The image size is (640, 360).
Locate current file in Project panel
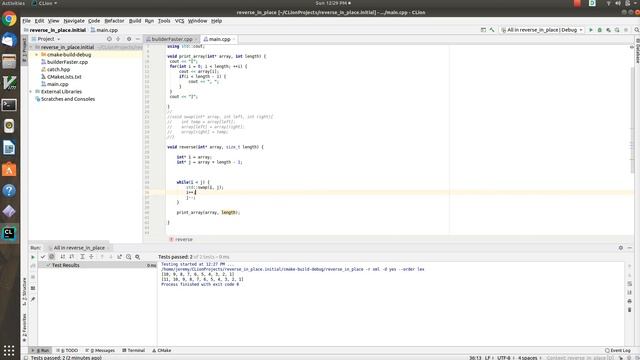point(109,39)
